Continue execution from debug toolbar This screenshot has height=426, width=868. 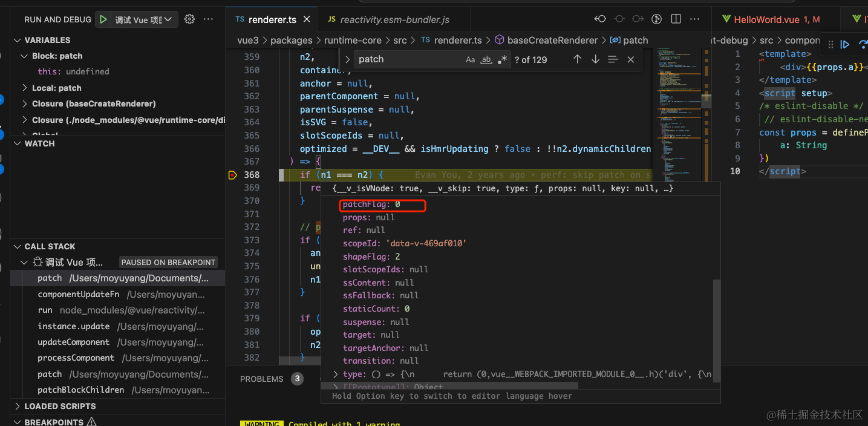[846, 45]
